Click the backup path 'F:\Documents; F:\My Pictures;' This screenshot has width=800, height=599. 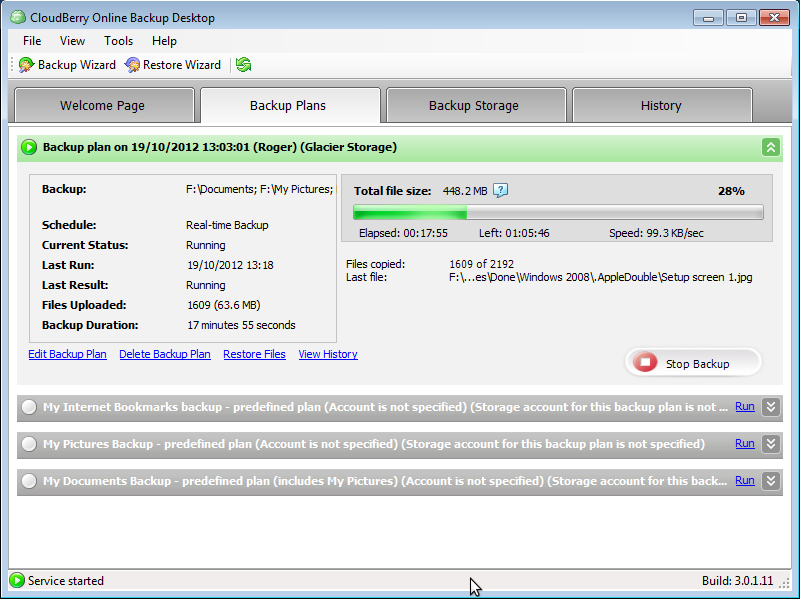259,189
